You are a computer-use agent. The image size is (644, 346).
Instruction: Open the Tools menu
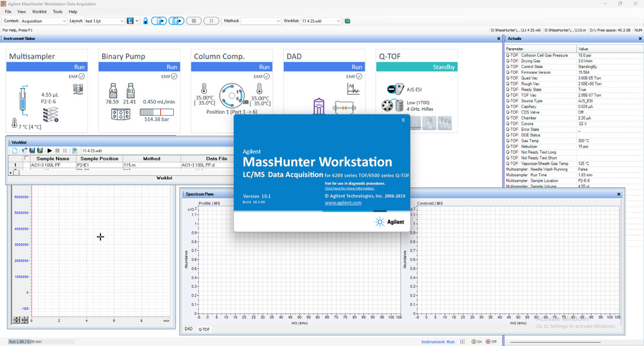point(57,12)
